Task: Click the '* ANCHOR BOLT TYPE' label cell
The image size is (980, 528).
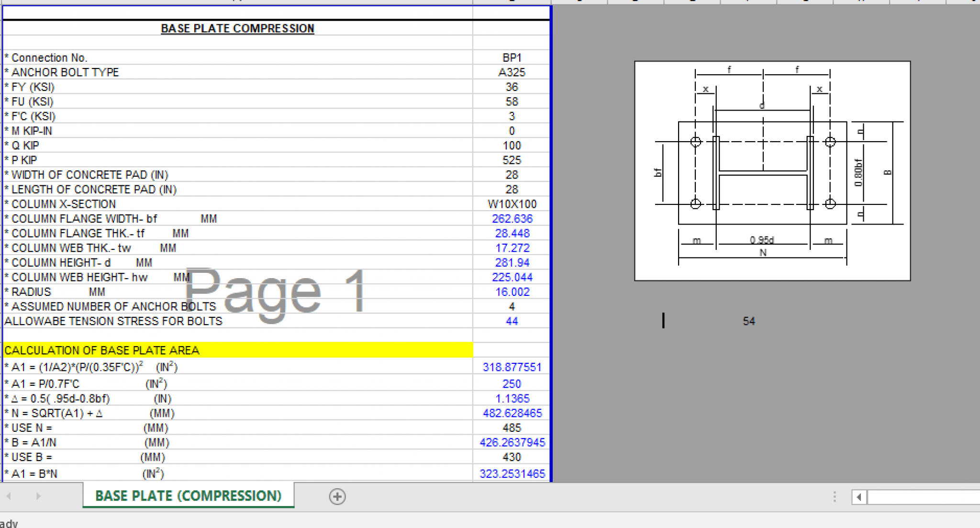Action: tap(238, 72)
